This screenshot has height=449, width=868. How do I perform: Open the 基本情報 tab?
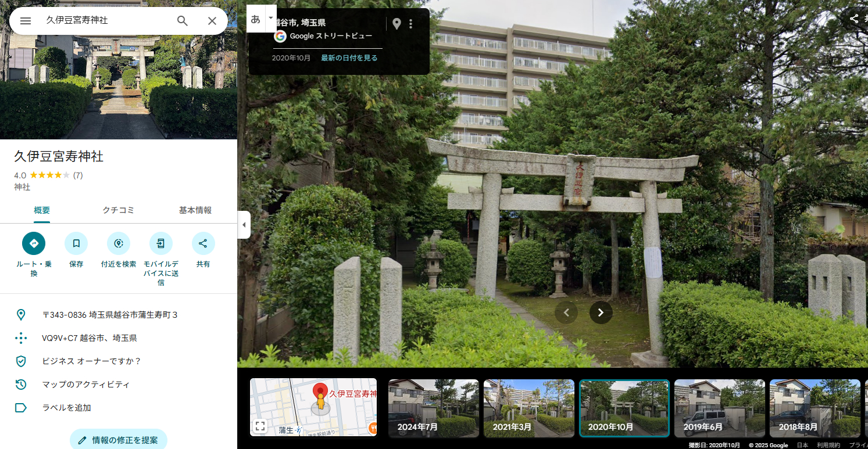tap(195, 210)
